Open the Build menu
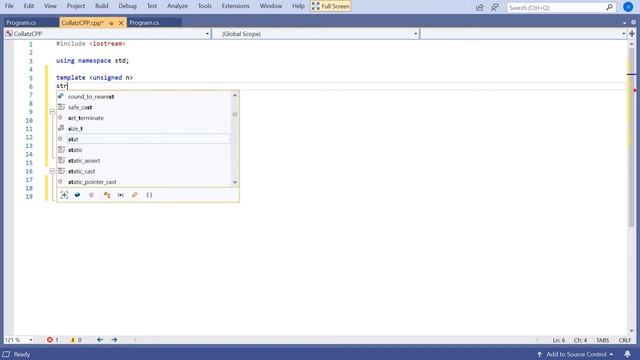Viewport: 640px width, 360px height. 102,6
